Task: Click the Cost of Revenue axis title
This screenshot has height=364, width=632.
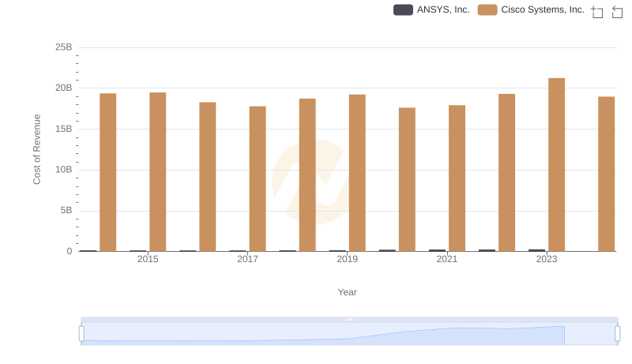Action: click(x=36, y=149)
